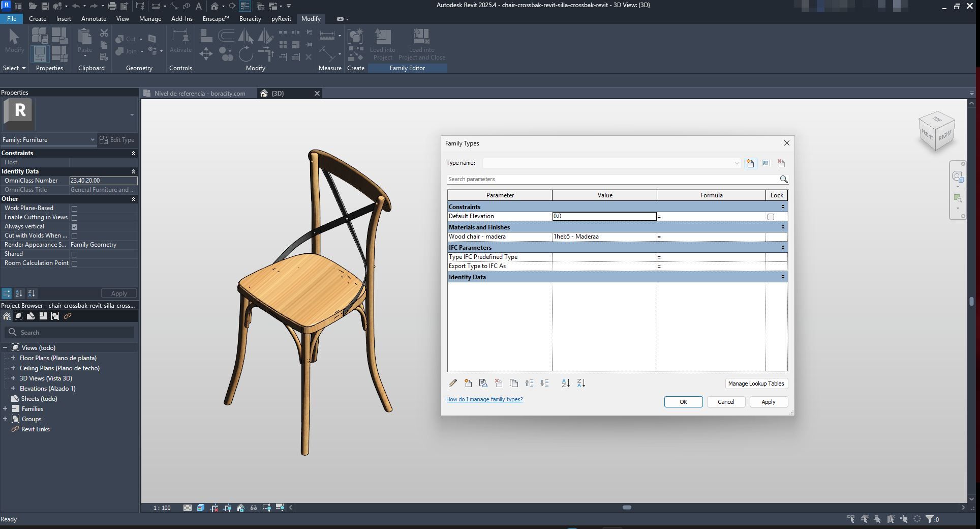
Task: Click the Rotate tool in Modify panel
Action: [246, 53]
